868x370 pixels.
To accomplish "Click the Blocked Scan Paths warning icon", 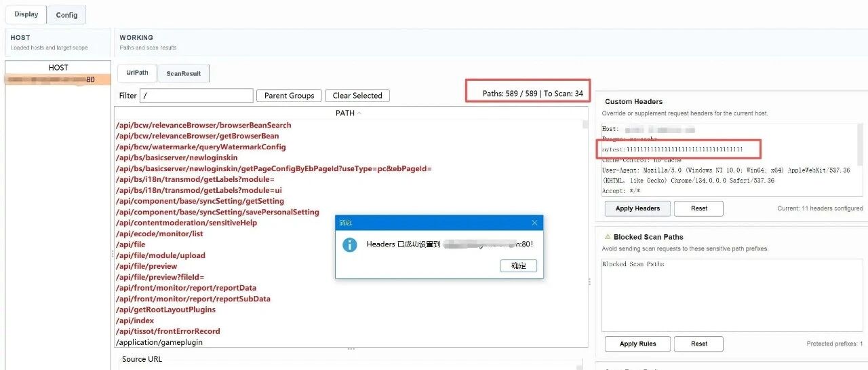I will pyautogui.click(x=608, y=237).
